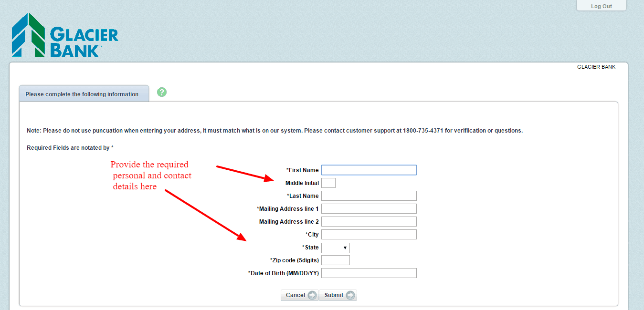This screenshot has width=644, height=310.
Task: Click the 'Required Fields are notated by *' text
Action: tap(70, 148)
